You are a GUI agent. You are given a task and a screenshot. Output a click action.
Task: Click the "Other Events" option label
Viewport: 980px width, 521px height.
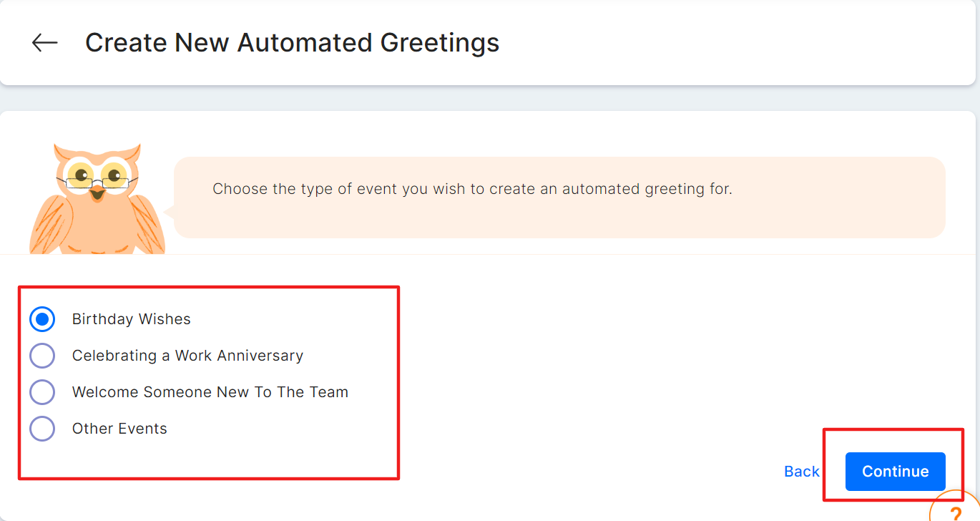tap(119, 429)
